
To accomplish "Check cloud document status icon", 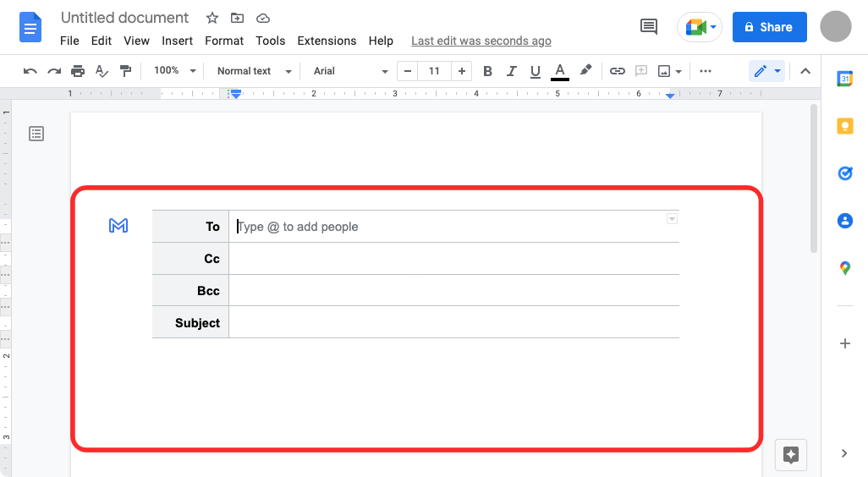I will [263, 19].
